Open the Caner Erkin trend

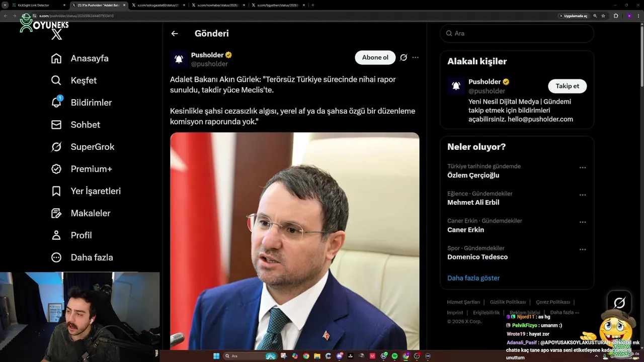coord(465,230)
